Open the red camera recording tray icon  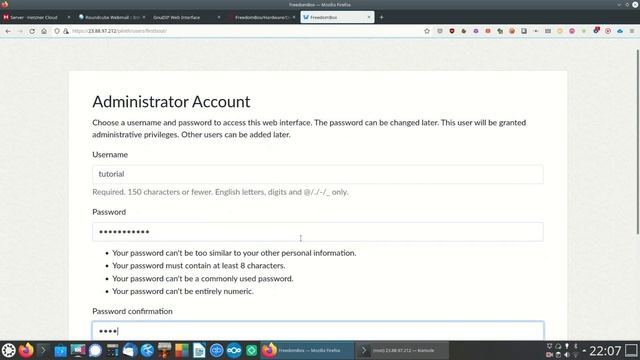pos(549,355)
